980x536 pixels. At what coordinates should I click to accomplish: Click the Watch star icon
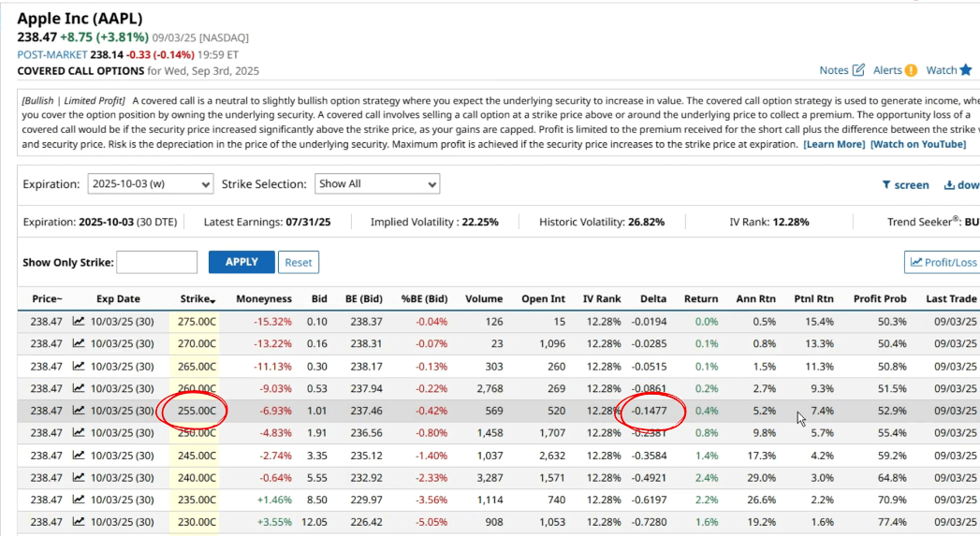point(966,70)
